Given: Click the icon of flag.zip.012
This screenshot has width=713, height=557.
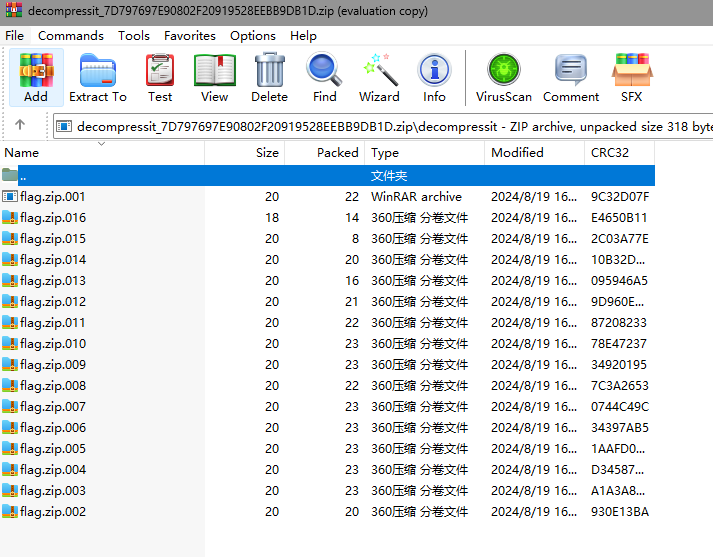Looking at the screenshot, I should point(10,301).
